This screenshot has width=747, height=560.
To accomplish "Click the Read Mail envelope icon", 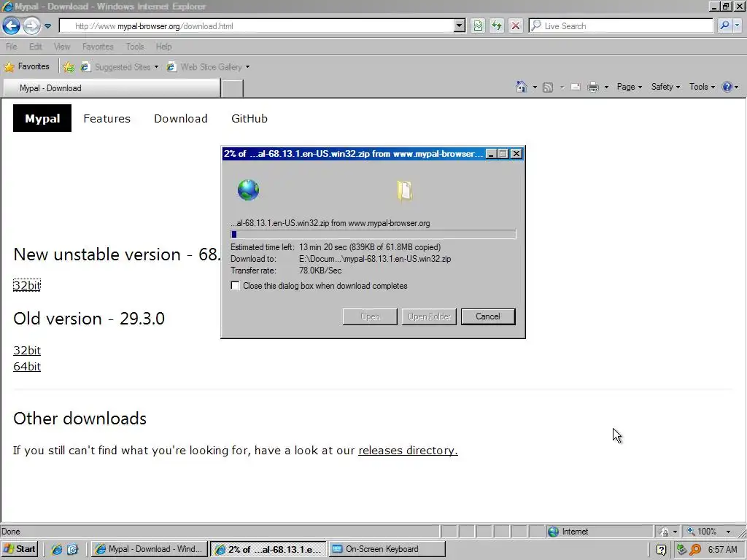I will point(576,87).
